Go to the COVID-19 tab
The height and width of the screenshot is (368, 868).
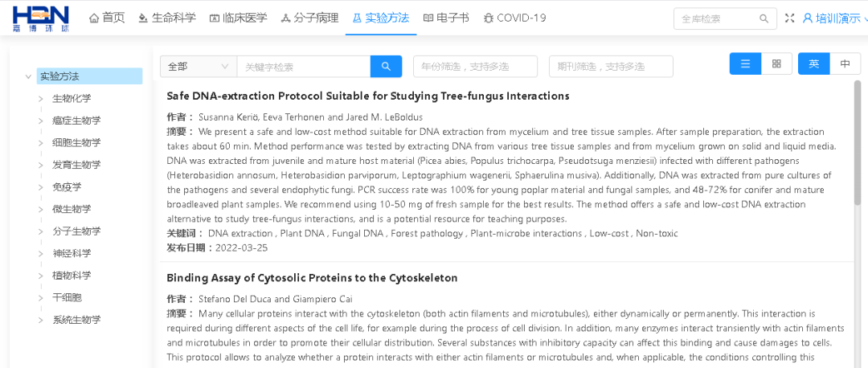coord(514,18)
